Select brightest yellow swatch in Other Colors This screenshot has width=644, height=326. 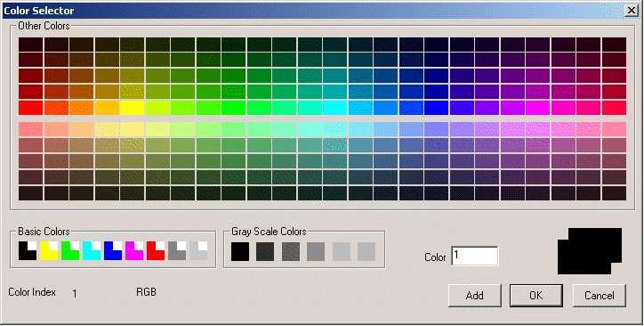133,108
